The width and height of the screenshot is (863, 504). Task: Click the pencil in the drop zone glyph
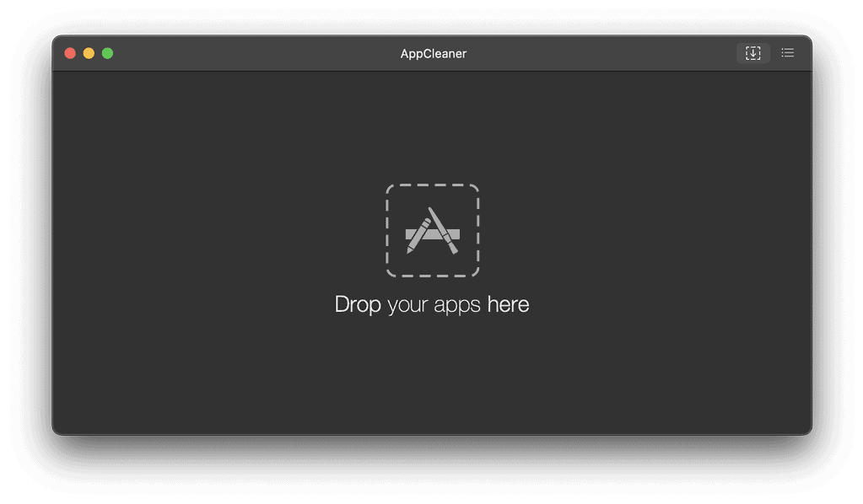(x=418, y=236)
